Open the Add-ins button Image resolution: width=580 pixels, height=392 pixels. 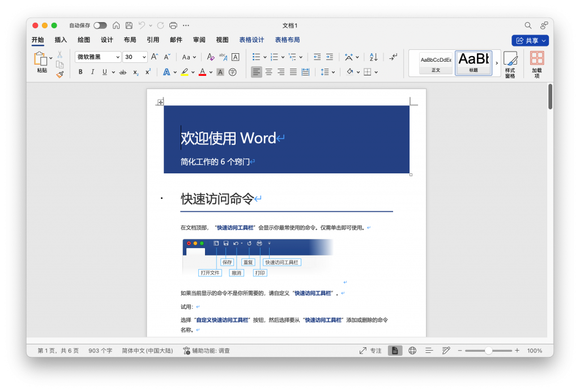click(537, 65)
